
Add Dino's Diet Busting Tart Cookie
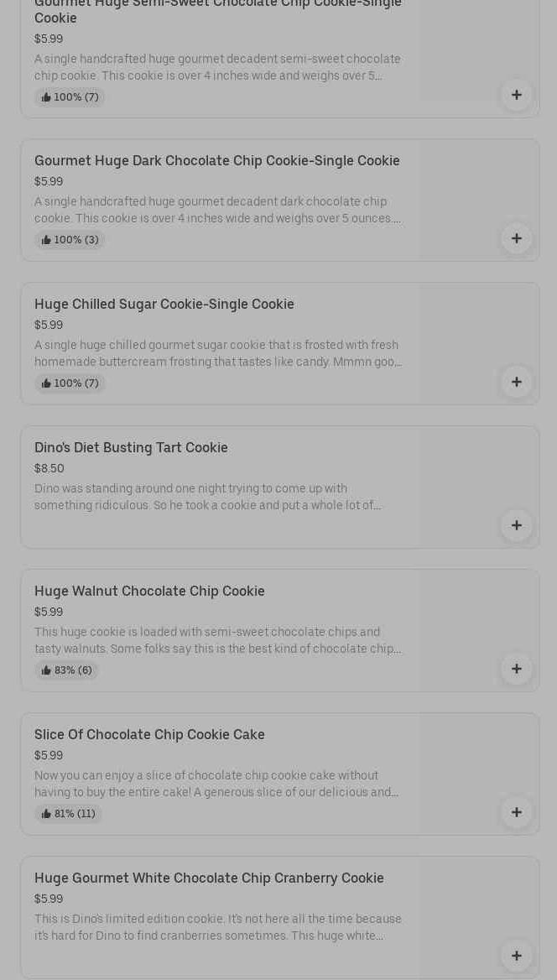[x=516, y=525]
